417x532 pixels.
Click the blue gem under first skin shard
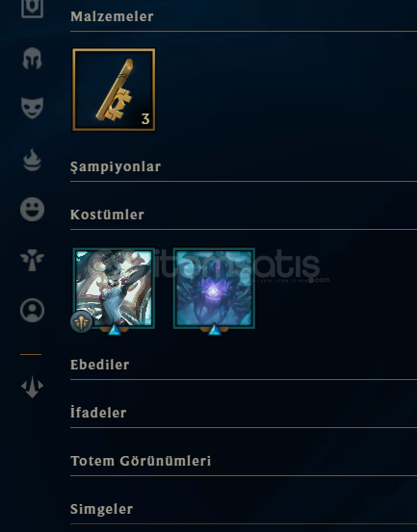[x=114, y=330]
